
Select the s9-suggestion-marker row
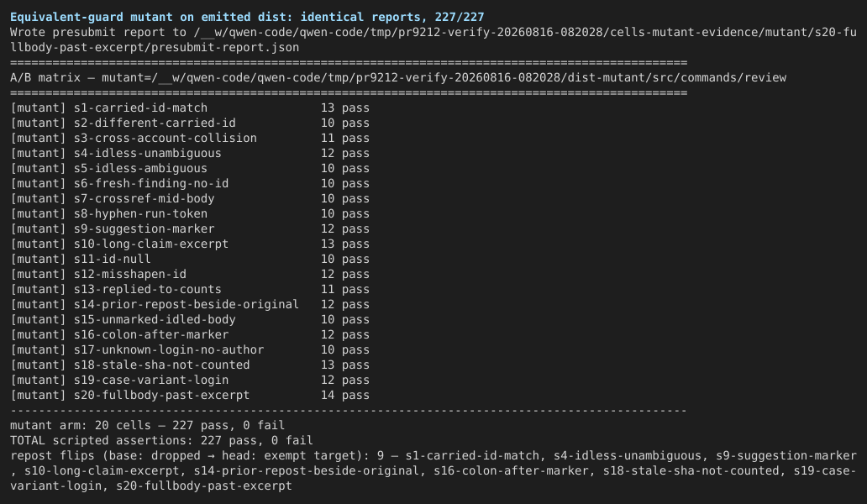coord(190,228)
